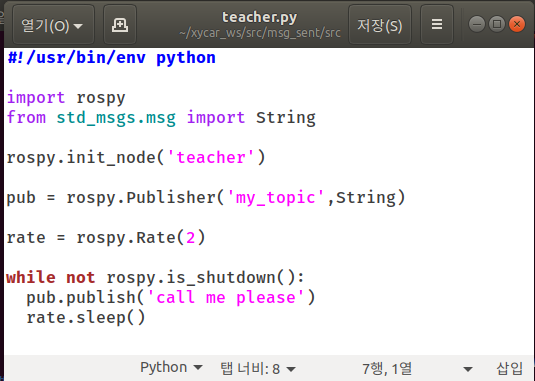Open the Python language selector
This screenshot has width=535, height=381.
coord(171,368)
